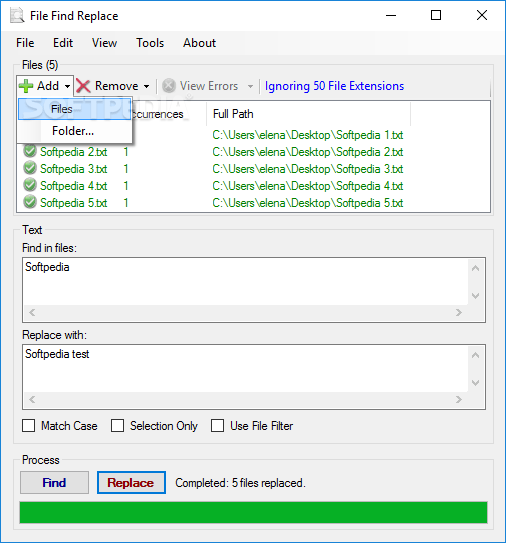Click left arrow of Replace with horizontal scrollbar
Screen dimensions: 506x543
pyautogui.click(x=32, y=399)
